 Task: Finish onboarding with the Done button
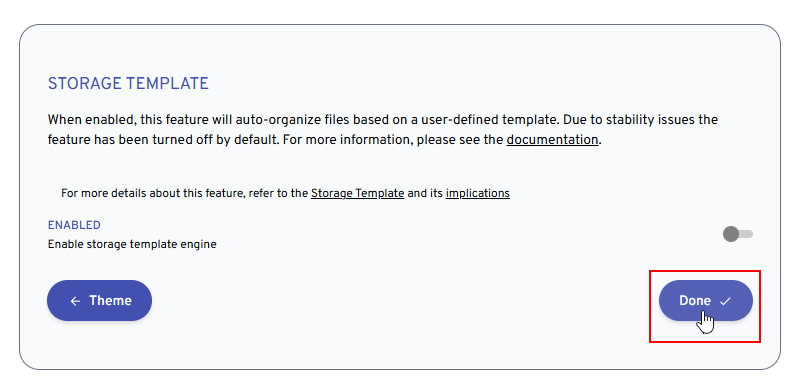[x=706, y=300]
